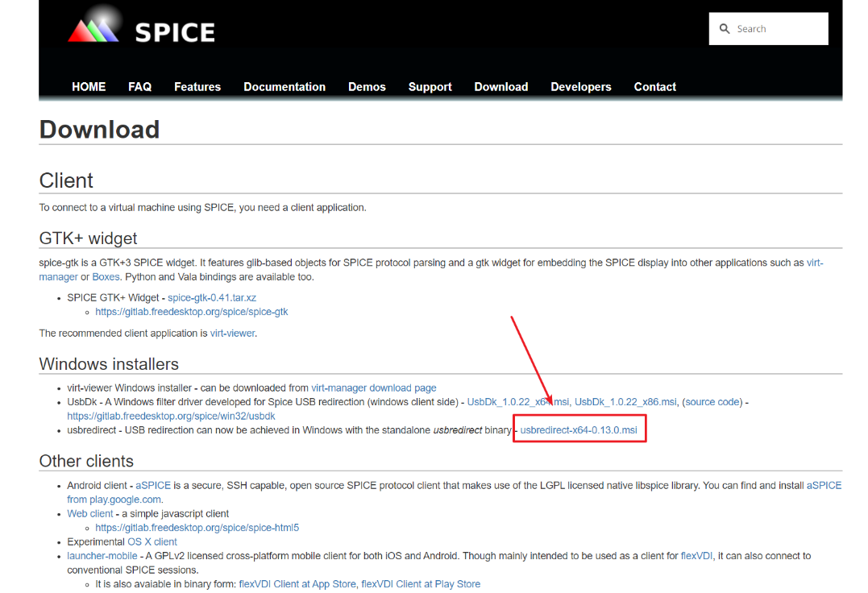Open the UsbDk source code link

coord(713,402)
